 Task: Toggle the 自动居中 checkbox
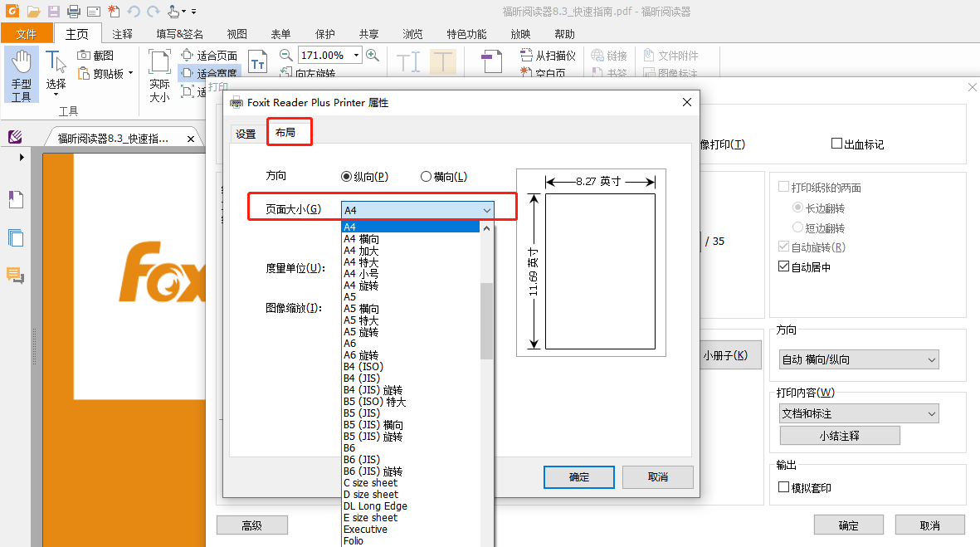coord(783,267)
